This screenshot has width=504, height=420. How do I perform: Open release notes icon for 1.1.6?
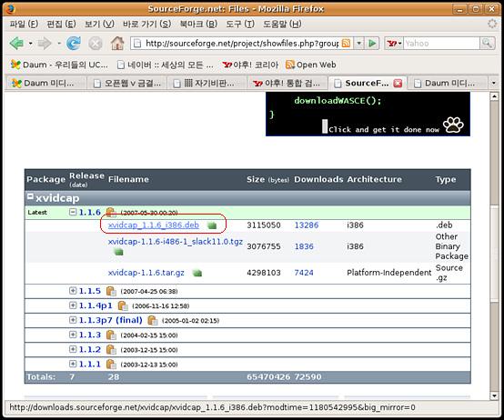(111, 212)
